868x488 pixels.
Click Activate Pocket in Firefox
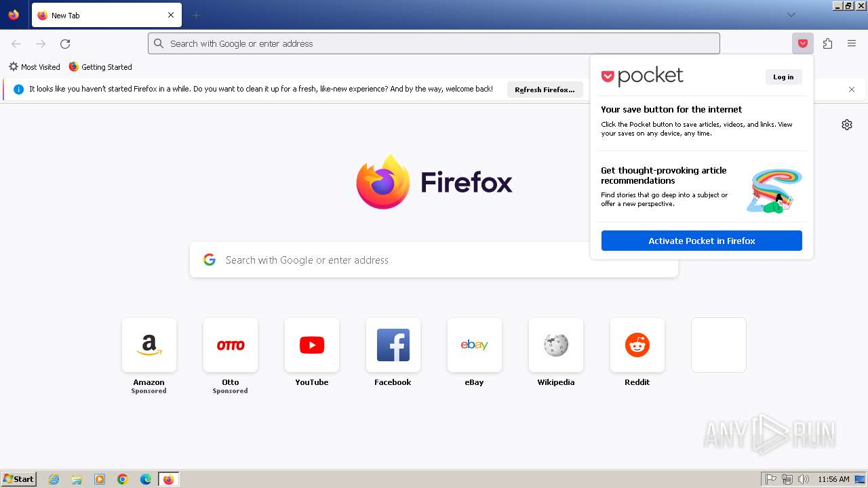(x=701, y=241)
